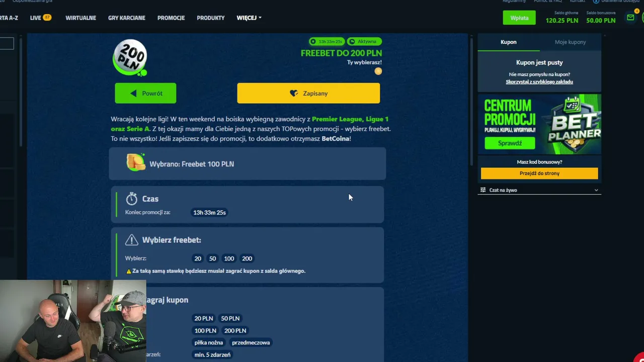Click the Masz kod bonusowy? text
This screenshot has height=362, width=644.
pyautogui.click(x=539, y=162)
